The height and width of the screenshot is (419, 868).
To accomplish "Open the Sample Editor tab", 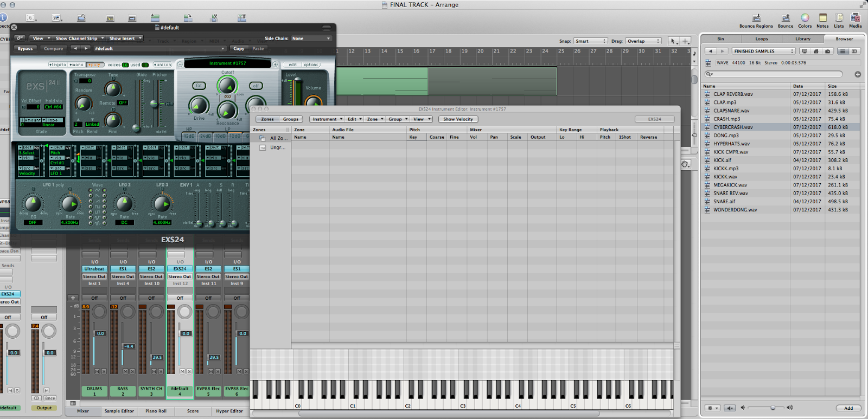I will tap(119, 411).
